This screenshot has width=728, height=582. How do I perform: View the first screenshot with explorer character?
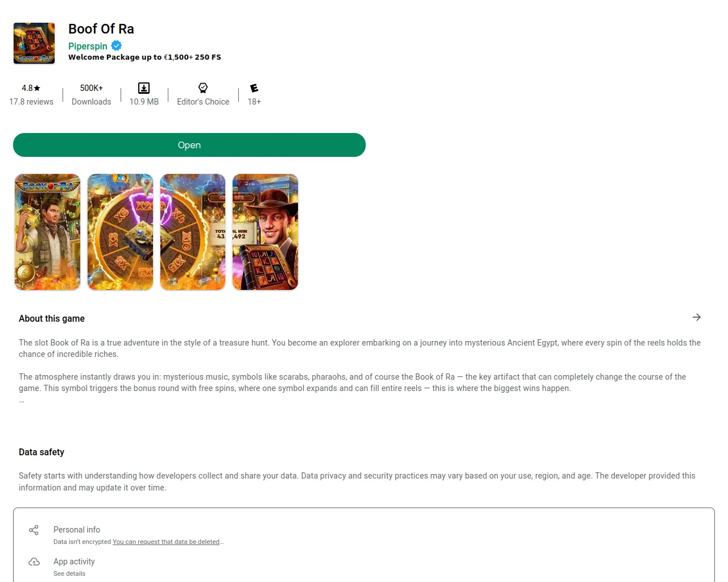(48, 232)
